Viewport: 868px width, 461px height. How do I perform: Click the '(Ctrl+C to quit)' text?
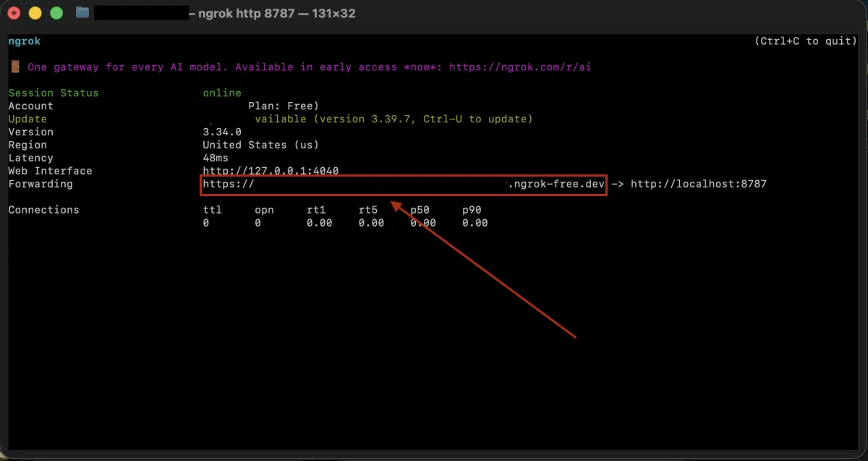806,41
